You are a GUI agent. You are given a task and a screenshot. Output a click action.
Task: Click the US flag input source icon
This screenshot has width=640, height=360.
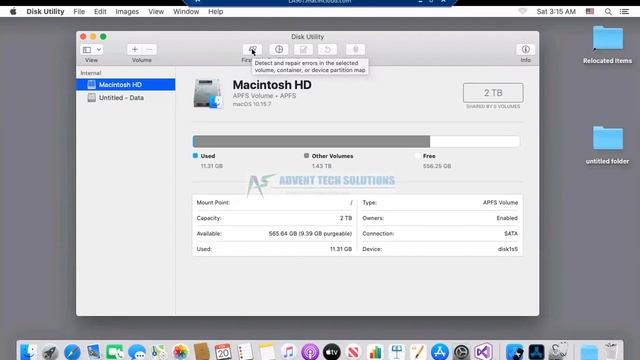[590, 11]
